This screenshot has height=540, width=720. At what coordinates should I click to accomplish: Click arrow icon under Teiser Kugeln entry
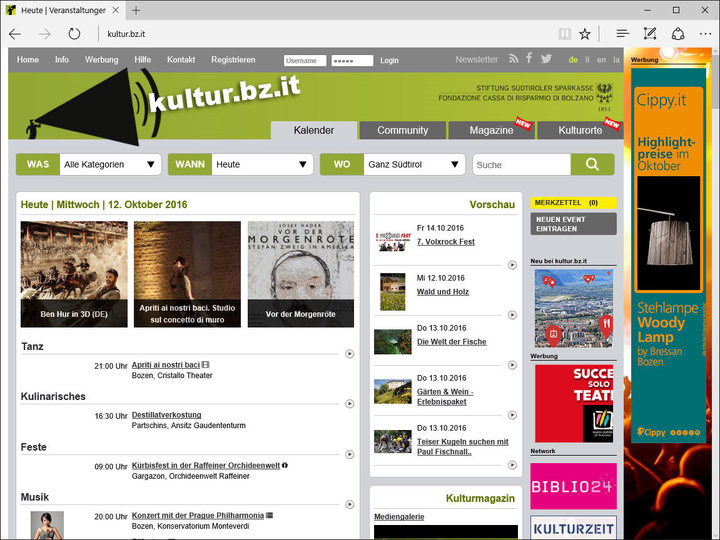tap(512, 465)
